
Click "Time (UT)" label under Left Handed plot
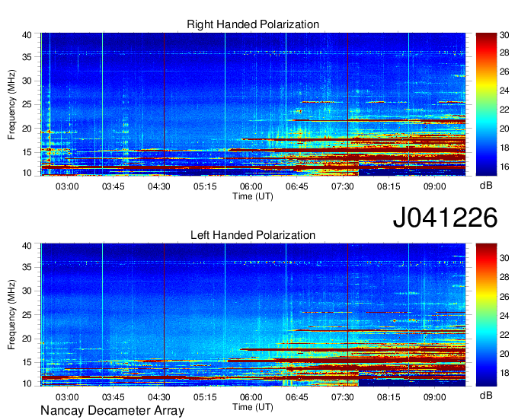click(x=253, y=407)
